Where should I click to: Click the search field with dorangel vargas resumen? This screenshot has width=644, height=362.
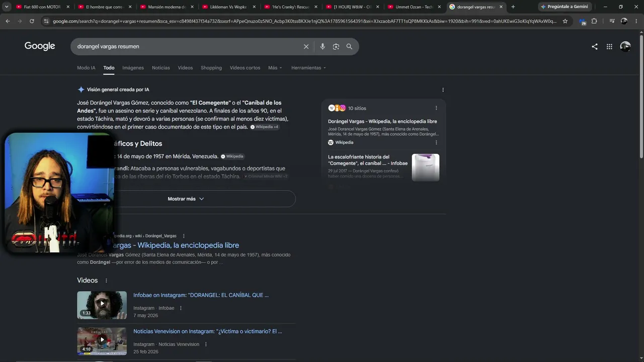(186, 46)
